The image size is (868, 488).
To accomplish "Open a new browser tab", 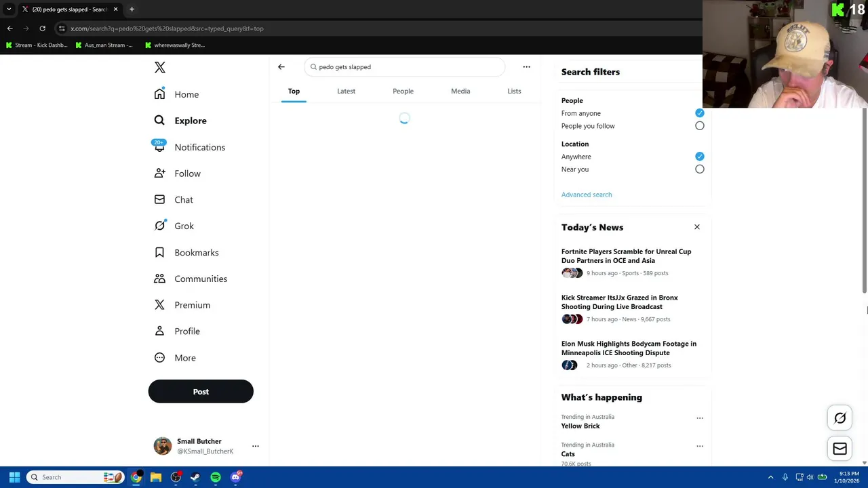I will pyautogui.click(x=132, y=9).
